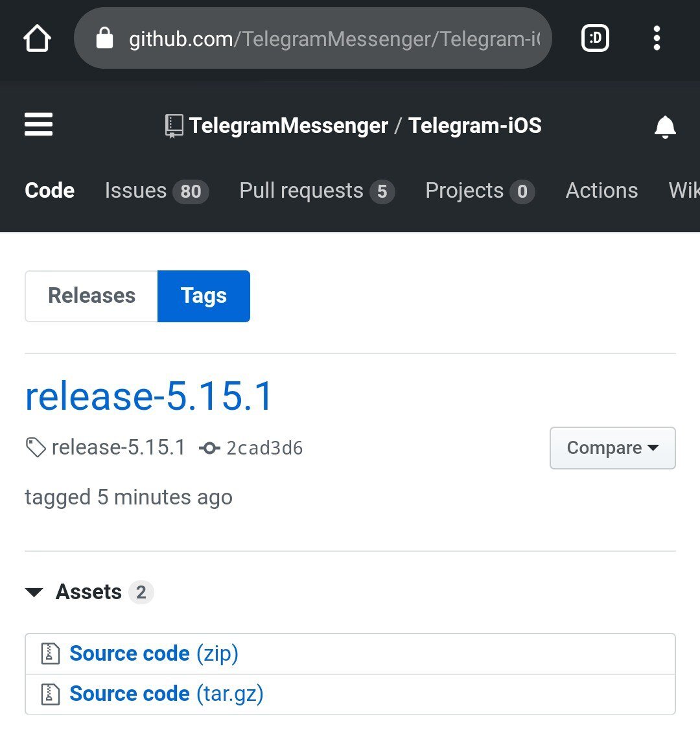Switch to the Pull requests tab
The image size is (700, 745).
point(317,191)
